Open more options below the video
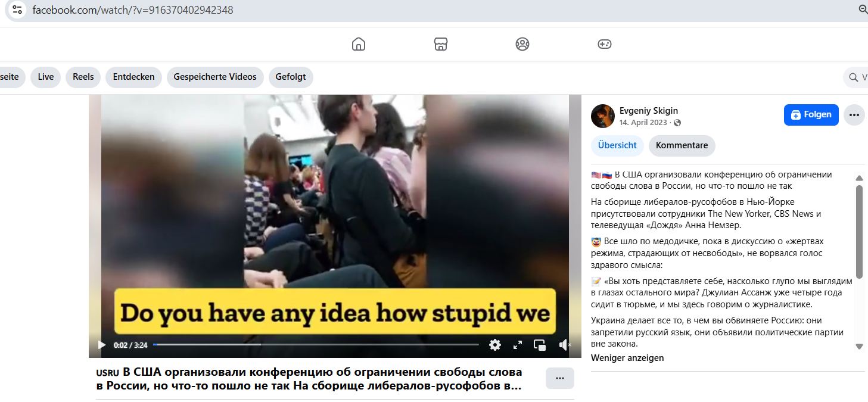Viewport: 868px width, 402px height. pyautogui.click(x=559, y=378)
